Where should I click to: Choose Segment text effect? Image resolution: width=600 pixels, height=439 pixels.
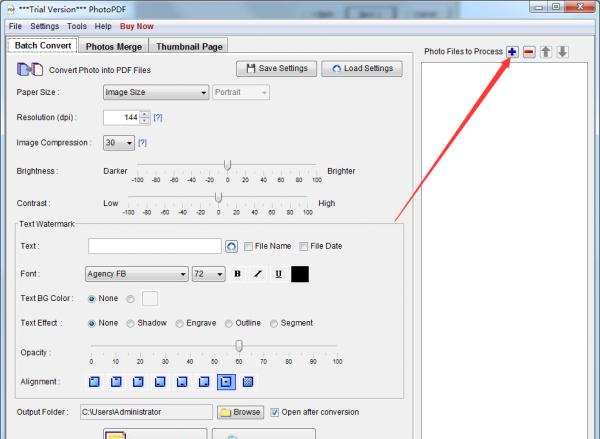coord(274,323)
